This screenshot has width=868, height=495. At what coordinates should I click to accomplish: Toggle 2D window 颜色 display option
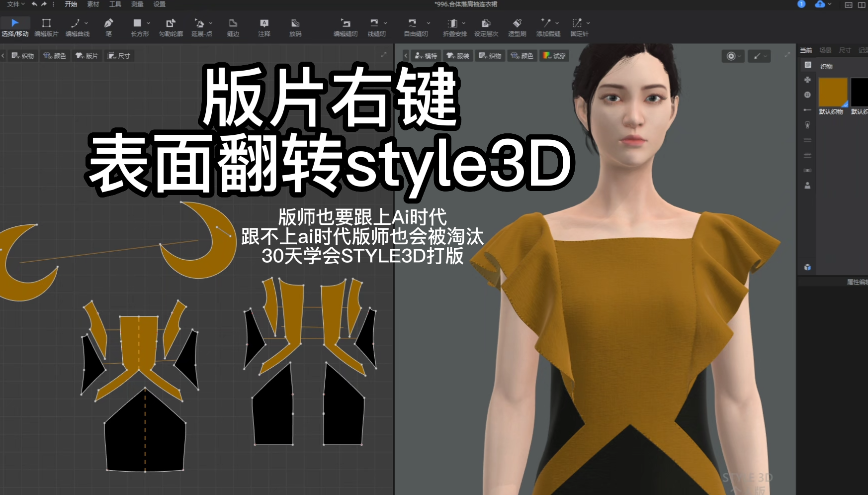tap(55, 56)
